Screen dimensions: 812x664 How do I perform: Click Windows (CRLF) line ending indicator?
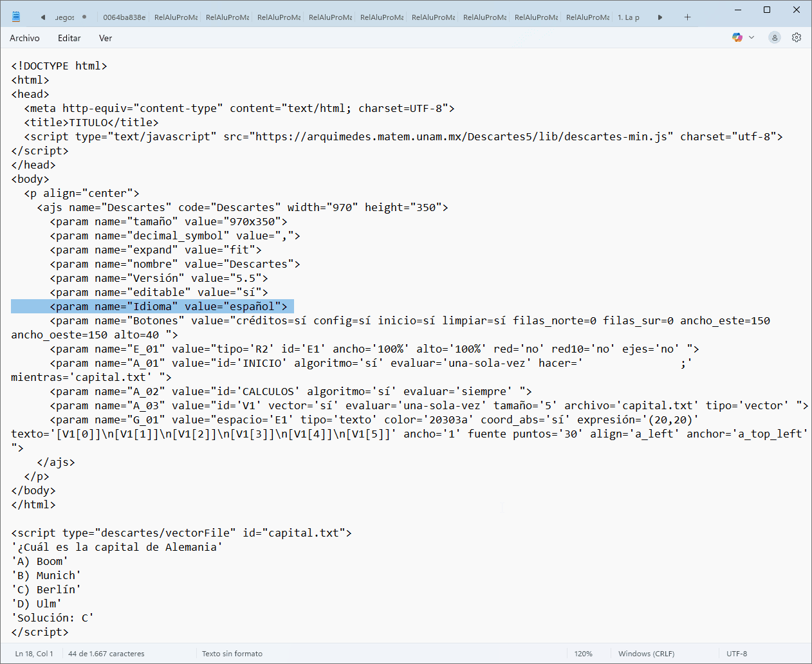click(x=646, y=654)
